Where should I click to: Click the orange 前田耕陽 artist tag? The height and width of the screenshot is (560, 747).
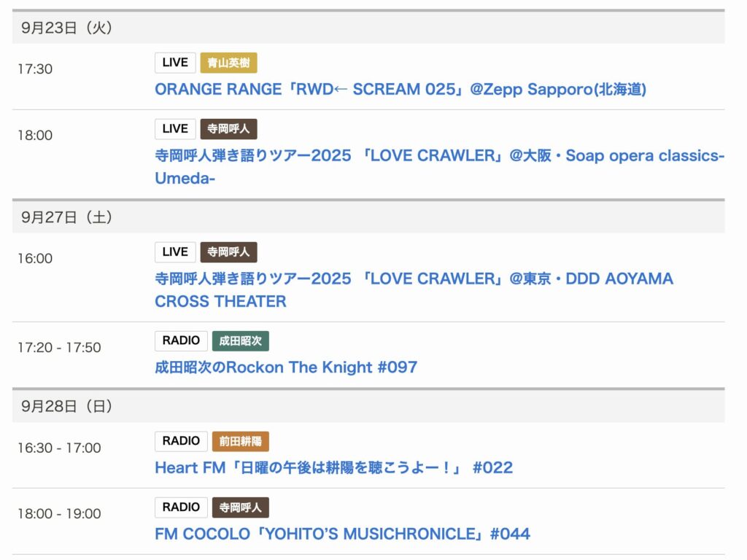[x=241, y=441]
